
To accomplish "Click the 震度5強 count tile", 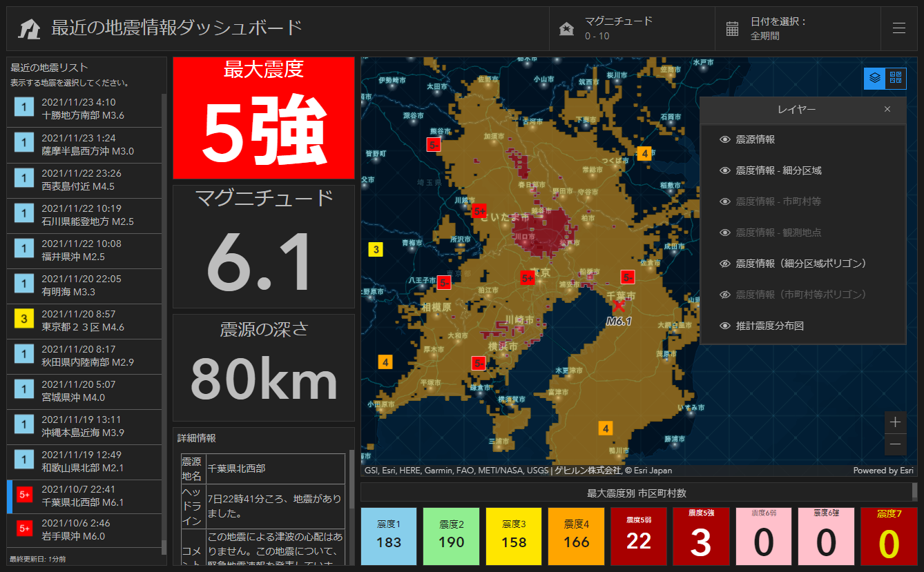I will pyautogui.click(x=702, y=536).
